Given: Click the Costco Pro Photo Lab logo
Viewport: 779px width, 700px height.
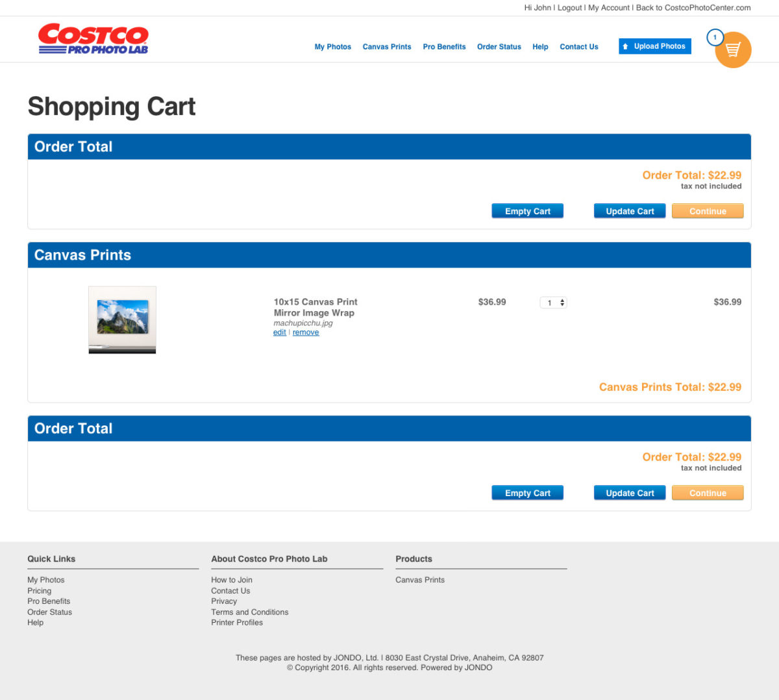Looking at the screenshot, I should 93,39.
